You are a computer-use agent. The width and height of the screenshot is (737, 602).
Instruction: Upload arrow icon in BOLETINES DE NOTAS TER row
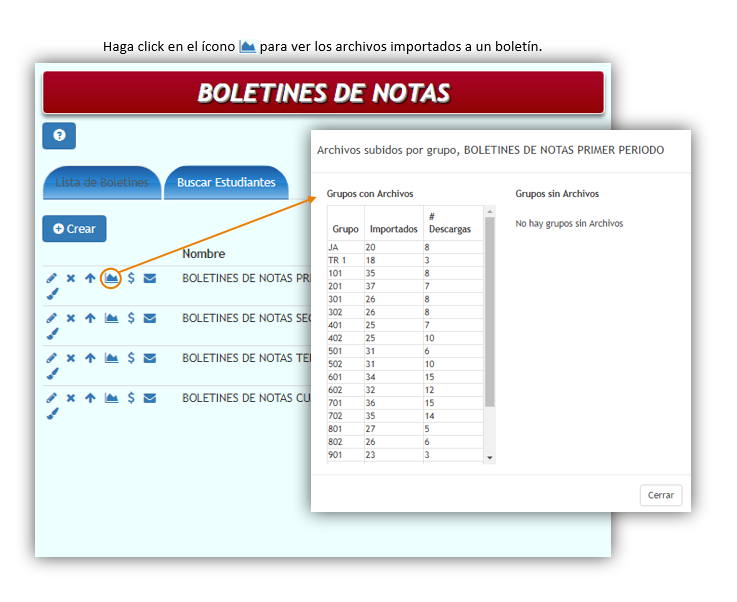(x=90, y=358)
